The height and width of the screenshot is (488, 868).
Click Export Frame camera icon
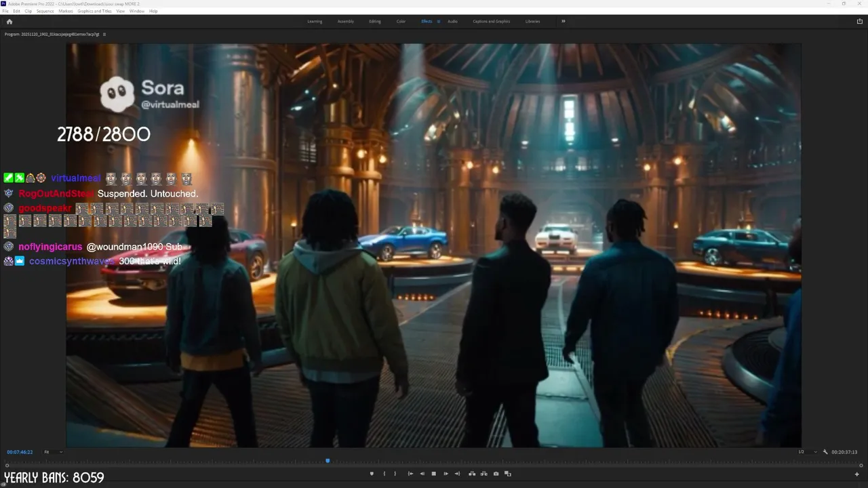point(496,474)
